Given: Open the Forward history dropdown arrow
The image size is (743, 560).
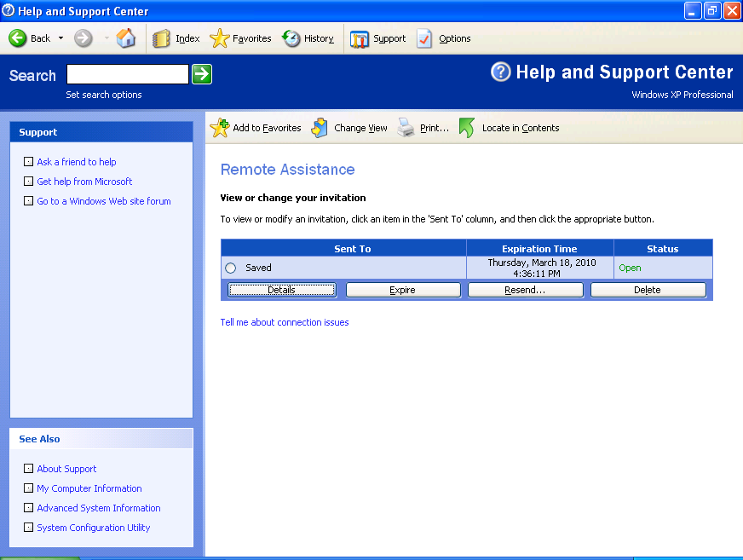Looking at the screenshot, I should coord(107,38).
